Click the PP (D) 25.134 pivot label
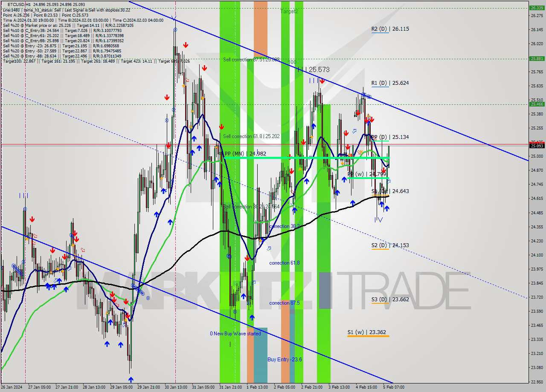Screen dimensions: 546x392 pyautogui.click(x=390, y=137)
